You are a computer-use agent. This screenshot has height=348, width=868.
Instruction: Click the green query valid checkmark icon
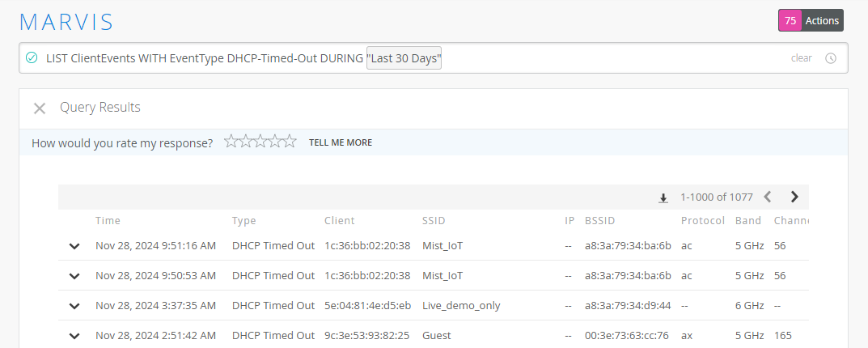[32, 58]
